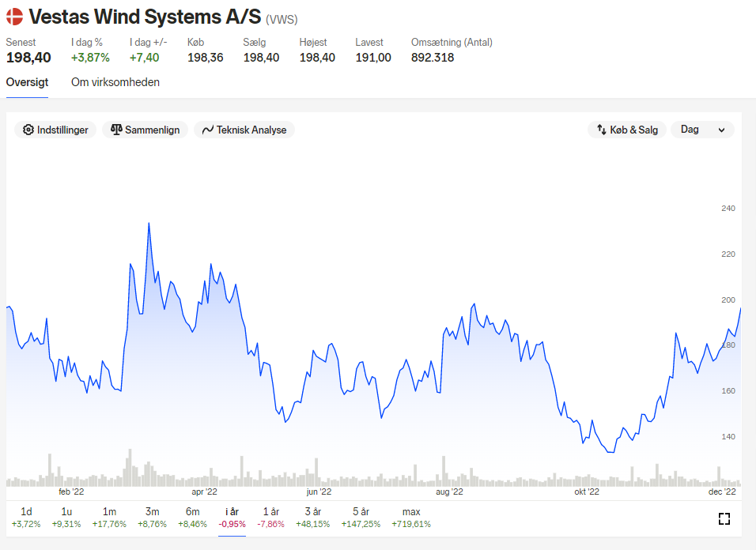Click the +7,40 daily change value
The width and height of the screenshot is (756, 550).
(144, 58)
